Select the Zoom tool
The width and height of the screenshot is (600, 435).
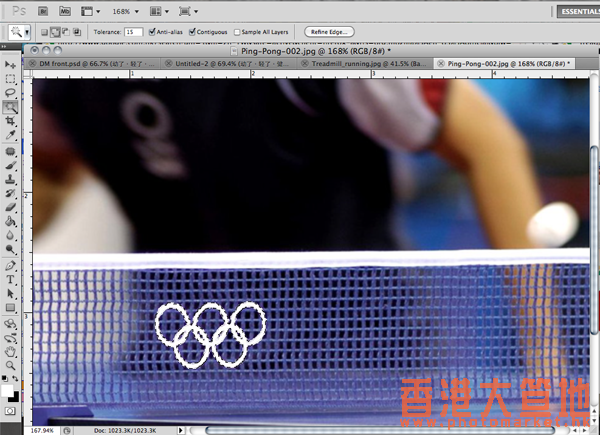pyautogui.click(x=10, y=365)
